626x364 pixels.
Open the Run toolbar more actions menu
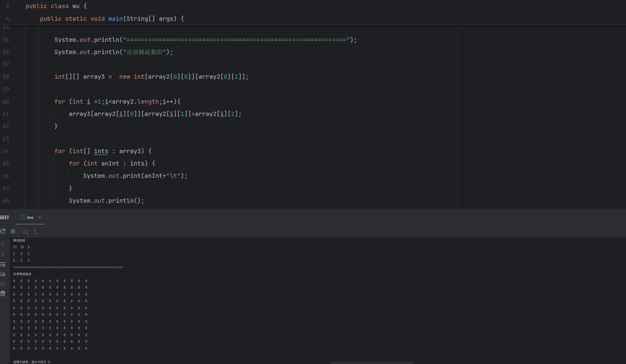coord(35,231)
